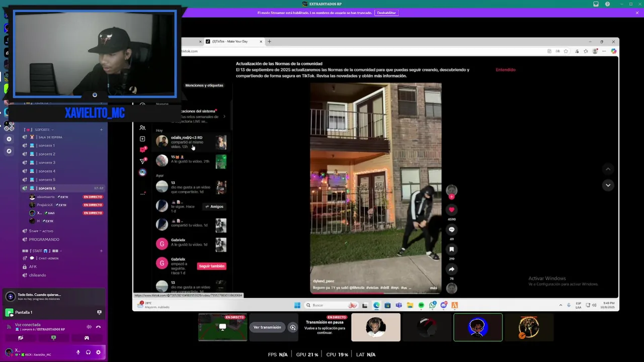
Task: Click dyland_paez username on video
Action: coord(324,282)
